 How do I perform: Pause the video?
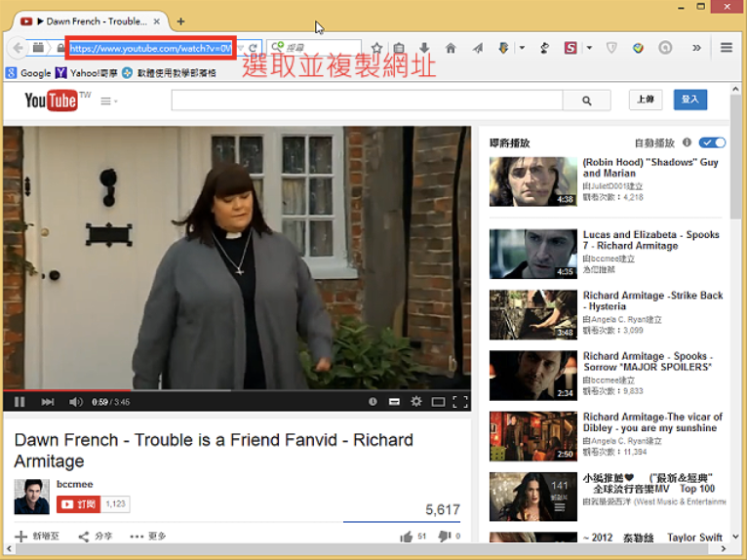[20, 402]
